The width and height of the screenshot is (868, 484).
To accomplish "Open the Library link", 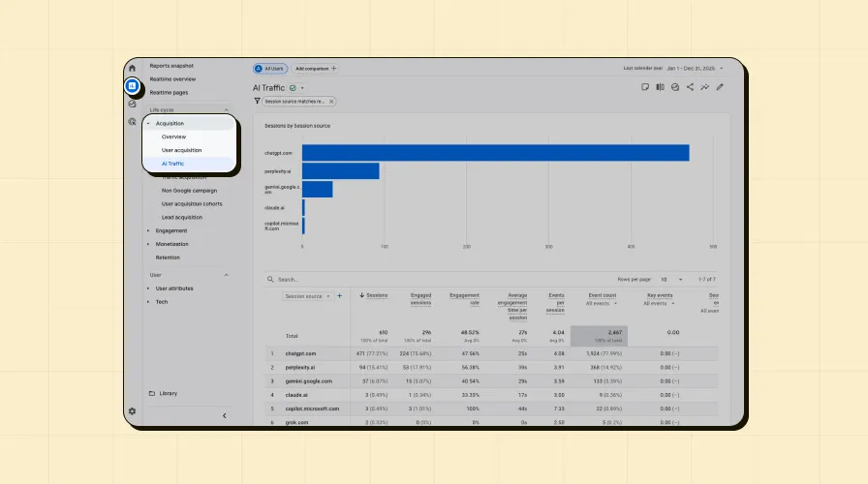I will pos(169,393).
